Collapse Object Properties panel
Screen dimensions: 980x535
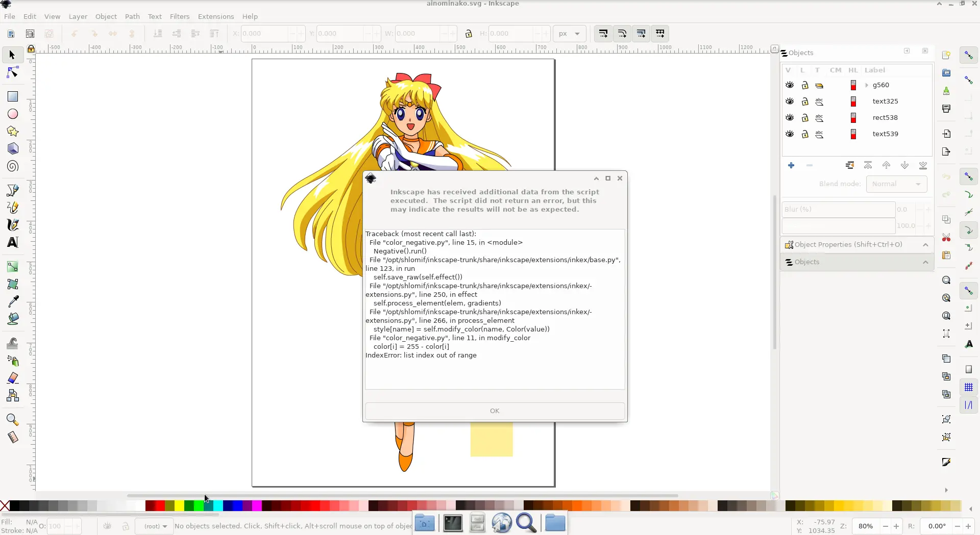[925, 245]
